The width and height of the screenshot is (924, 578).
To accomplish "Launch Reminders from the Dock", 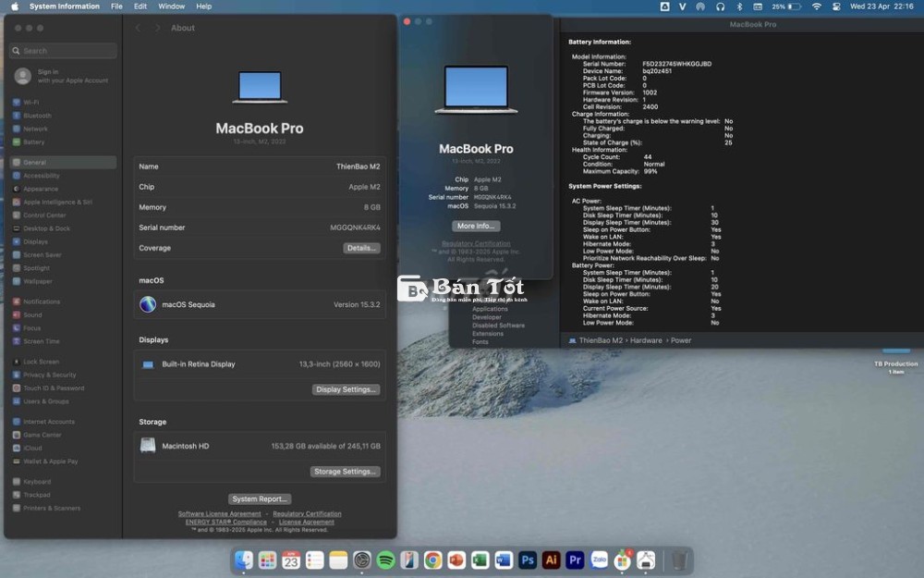I will [315, 560].
